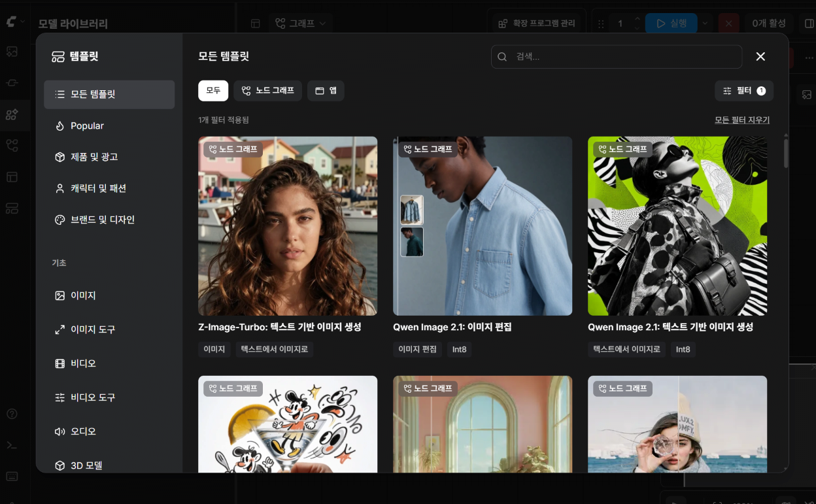Viewport: 816px width, 504px height.
Task: Open the node graph workflows icon in left sidebar
Action: 12,145
